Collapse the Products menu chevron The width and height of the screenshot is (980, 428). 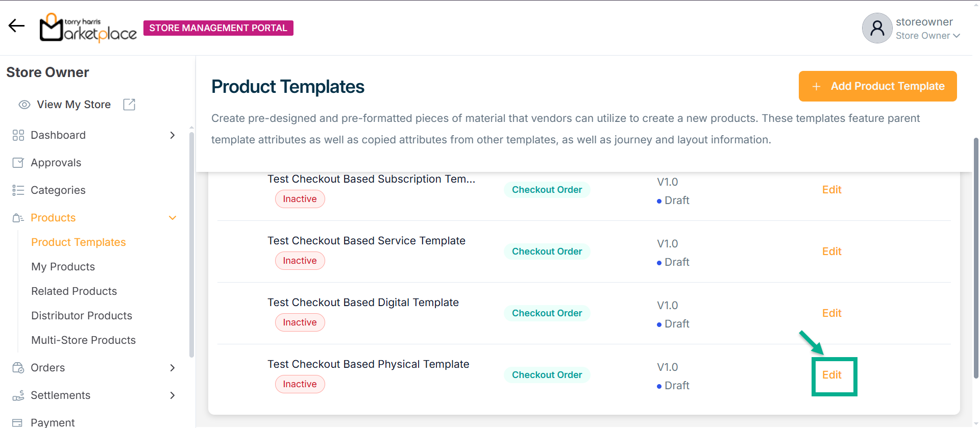tap(173, 218)
